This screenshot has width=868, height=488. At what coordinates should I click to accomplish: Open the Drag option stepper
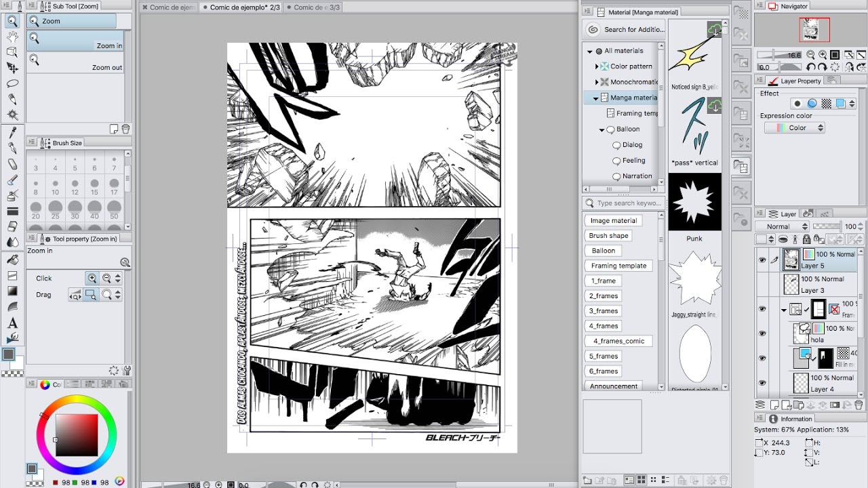118,295
